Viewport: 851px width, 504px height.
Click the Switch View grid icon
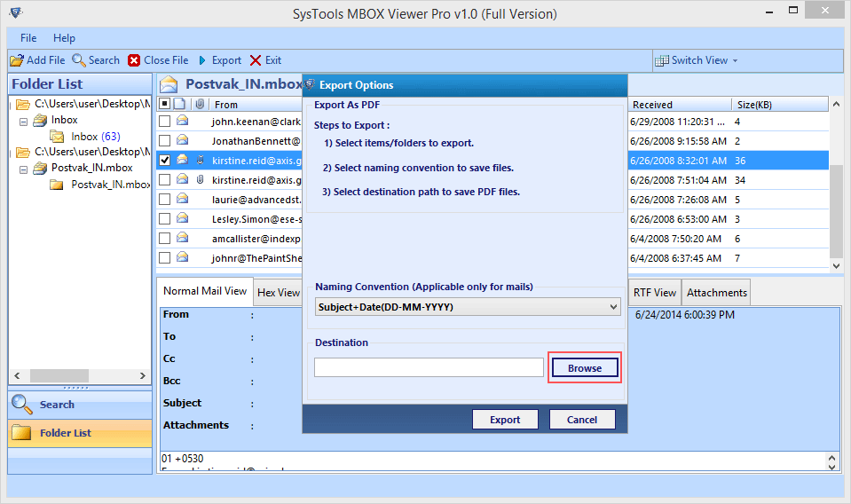(x=662, y=60)
